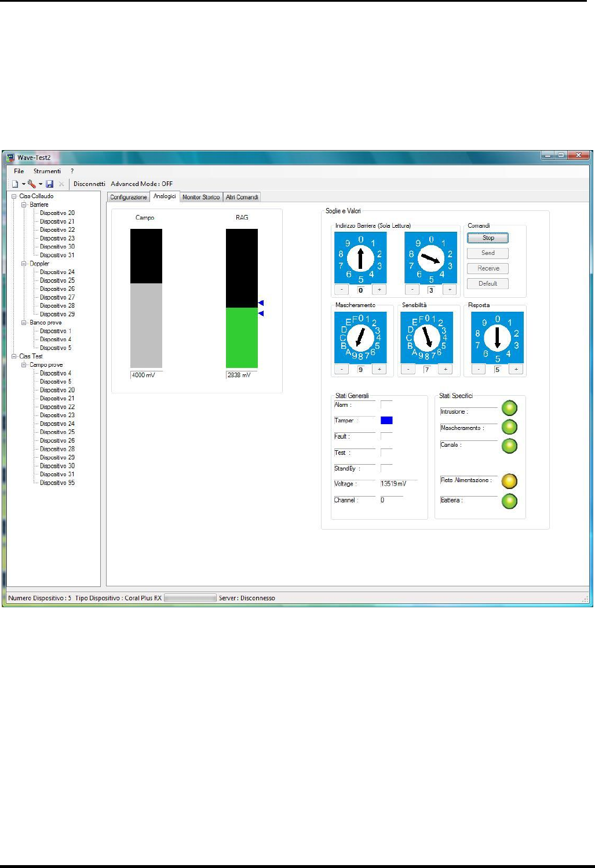This screenshot has width=595, height=868.
Task: Click the Risposta rotary dial
Action: click(497, 337)
